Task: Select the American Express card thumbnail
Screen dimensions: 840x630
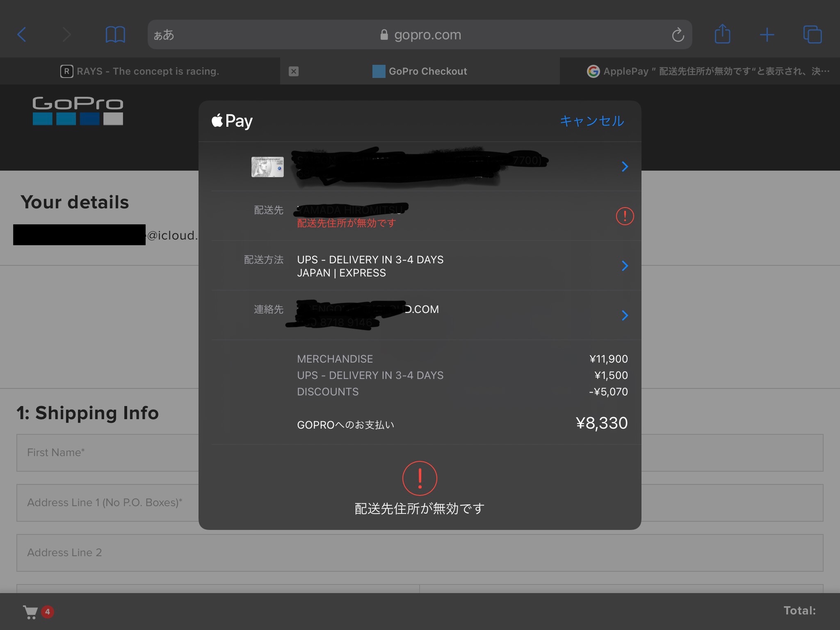Action: pyautogui.click(x=267, y=167)
